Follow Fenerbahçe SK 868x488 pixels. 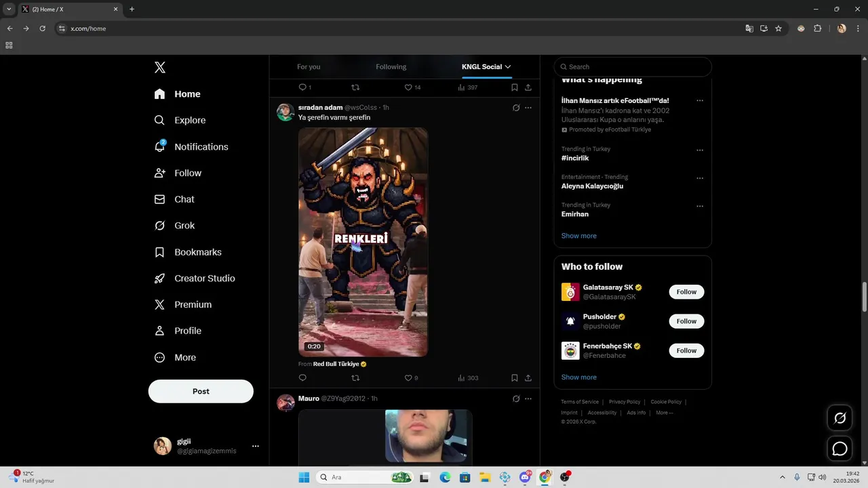[686, 350]
